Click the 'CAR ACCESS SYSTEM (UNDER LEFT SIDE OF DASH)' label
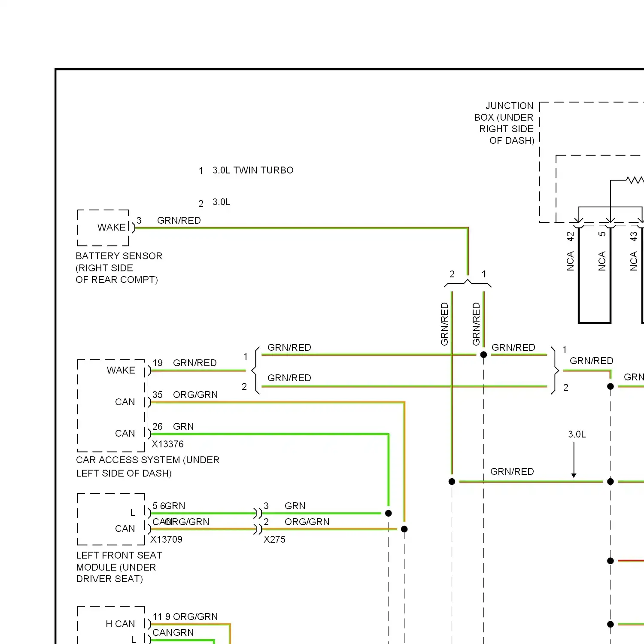Viewport: 644px width, 644px height. coord(148,467)
